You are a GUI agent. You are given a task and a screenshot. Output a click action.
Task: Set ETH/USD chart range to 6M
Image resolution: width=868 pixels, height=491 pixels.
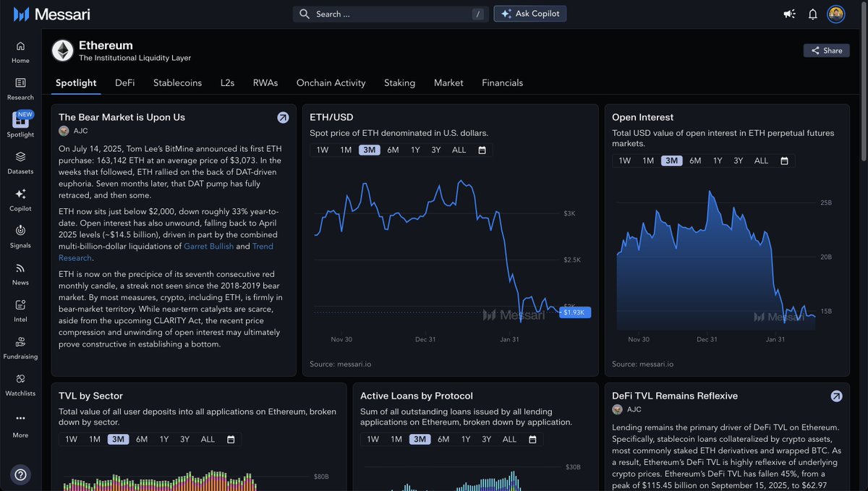393,150
